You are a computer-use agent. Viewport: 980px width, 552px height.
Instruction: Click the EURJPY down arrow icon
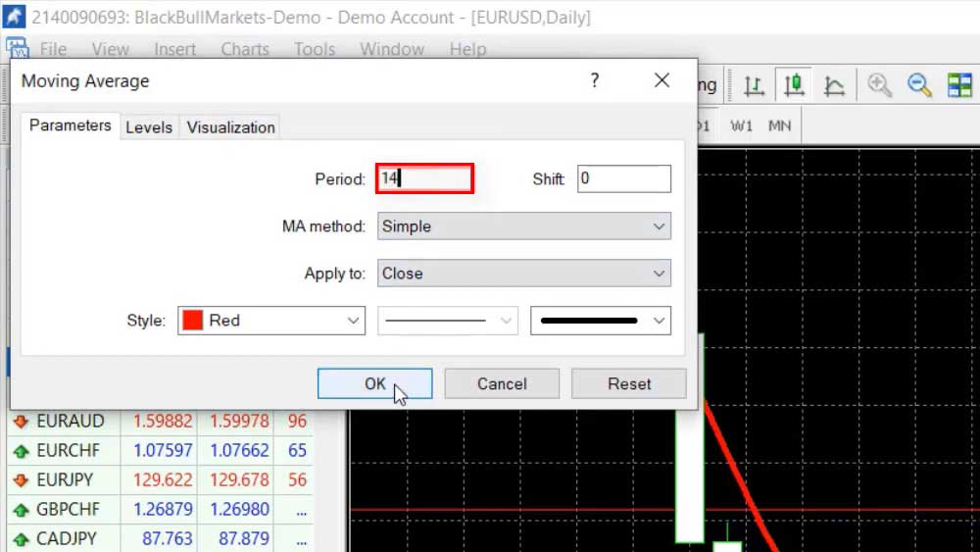[21, 480]
